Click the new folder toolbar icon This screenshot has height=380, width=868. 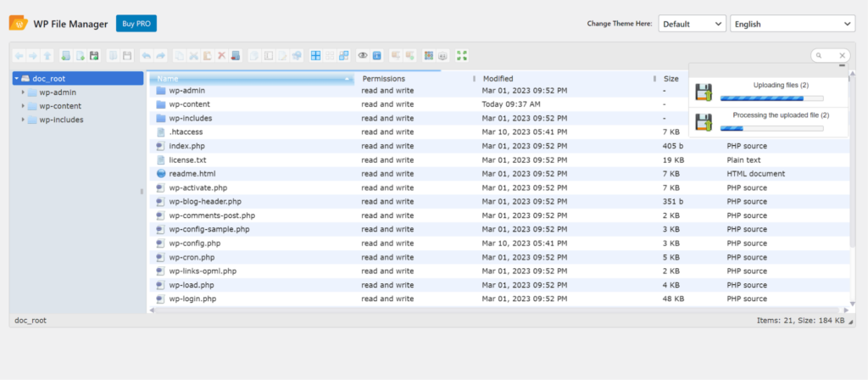(x=65, y=56)
